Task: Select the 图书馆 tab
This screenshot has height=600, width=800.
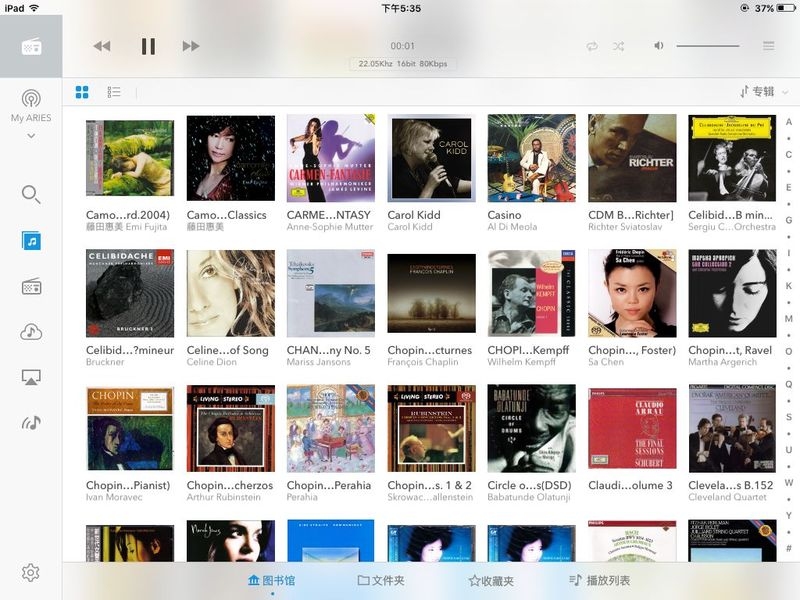Action: pos(271,580)
